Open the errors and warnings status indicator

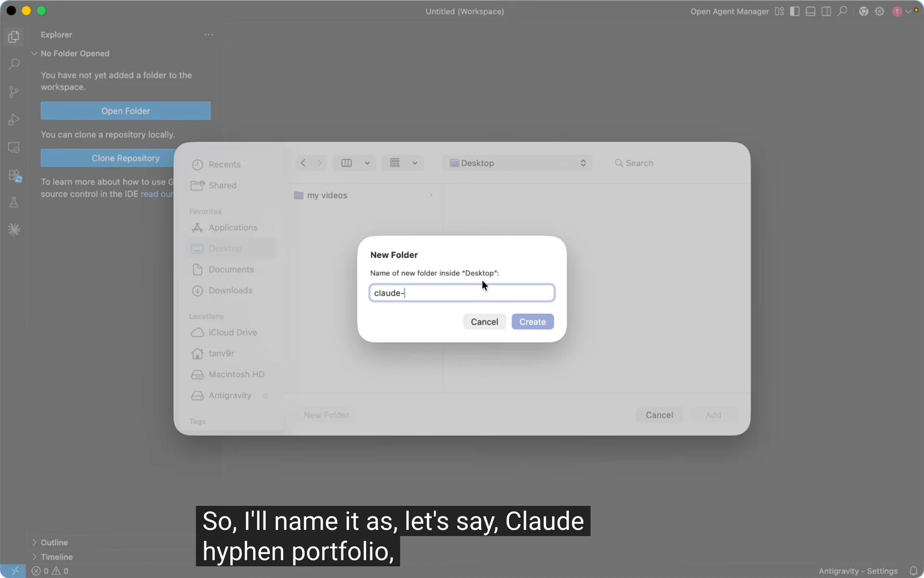tap(50, 571)
